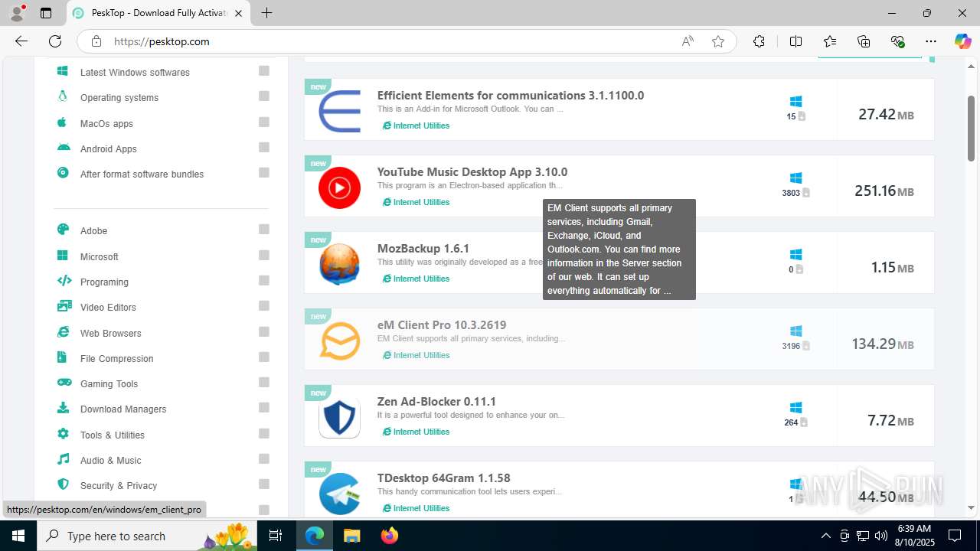Image resolution: width=980 pixels, height=551 pixels.
Task: Click the Programing code icon
Action: [x=64, y=281]
